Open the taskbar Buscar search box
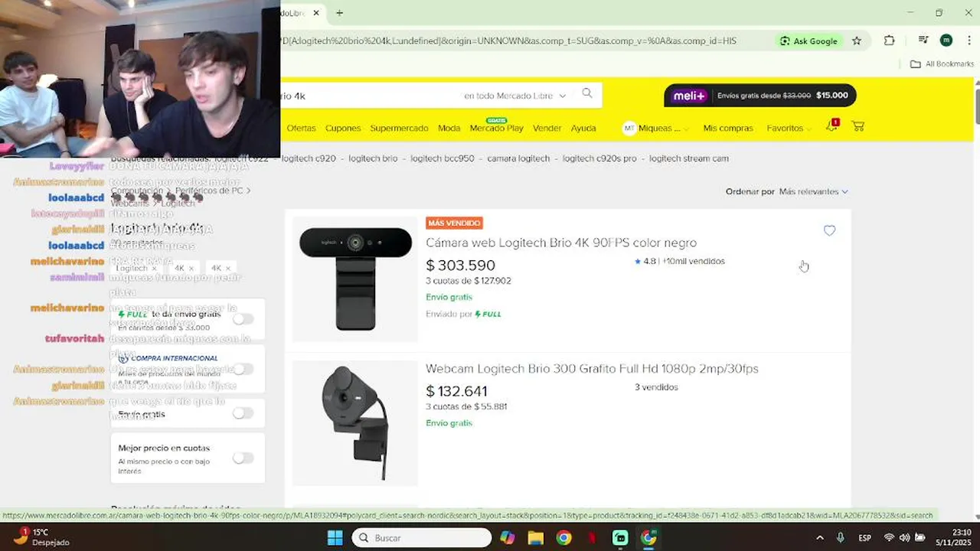 (422, 537)
